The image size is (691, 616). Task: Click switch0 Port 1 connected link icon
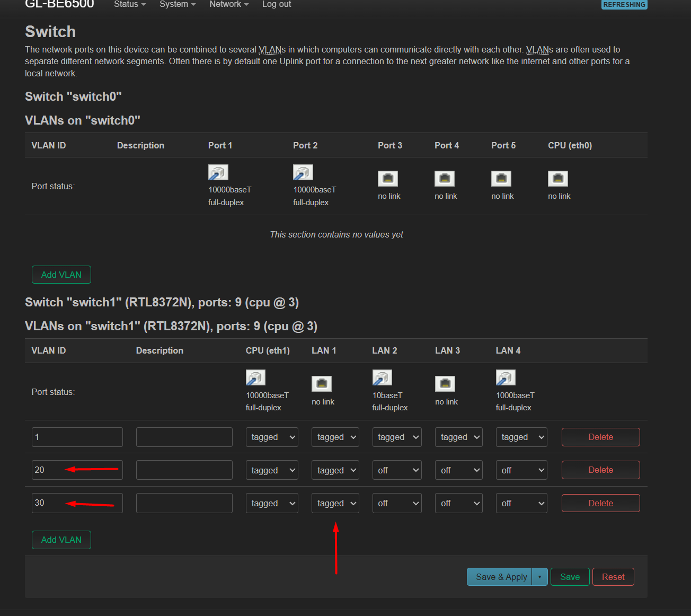click(218, 172)
